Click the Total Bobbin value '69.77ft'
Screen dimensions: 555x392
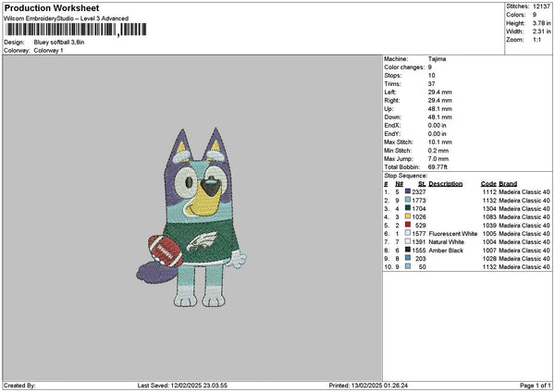click(x=438, y=167)
